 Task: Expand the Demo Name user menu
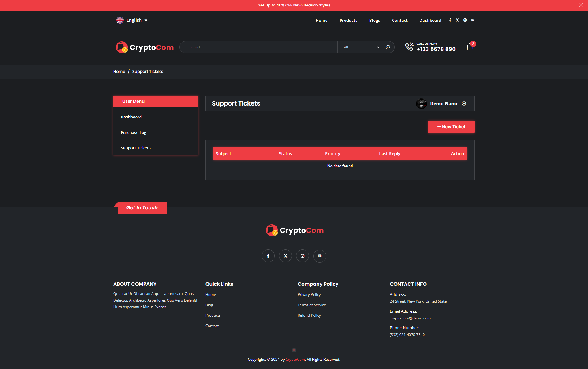(444, 104)
